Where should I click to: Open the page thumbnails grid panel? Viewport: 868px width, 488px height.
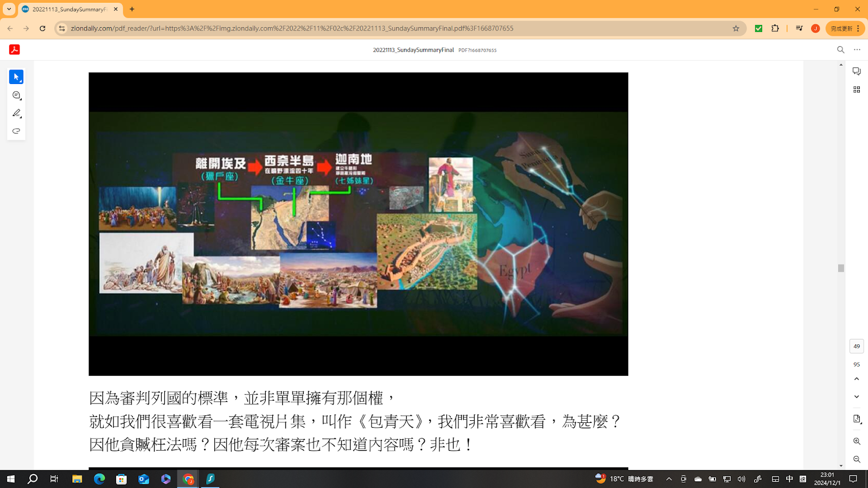click(857, 89)
